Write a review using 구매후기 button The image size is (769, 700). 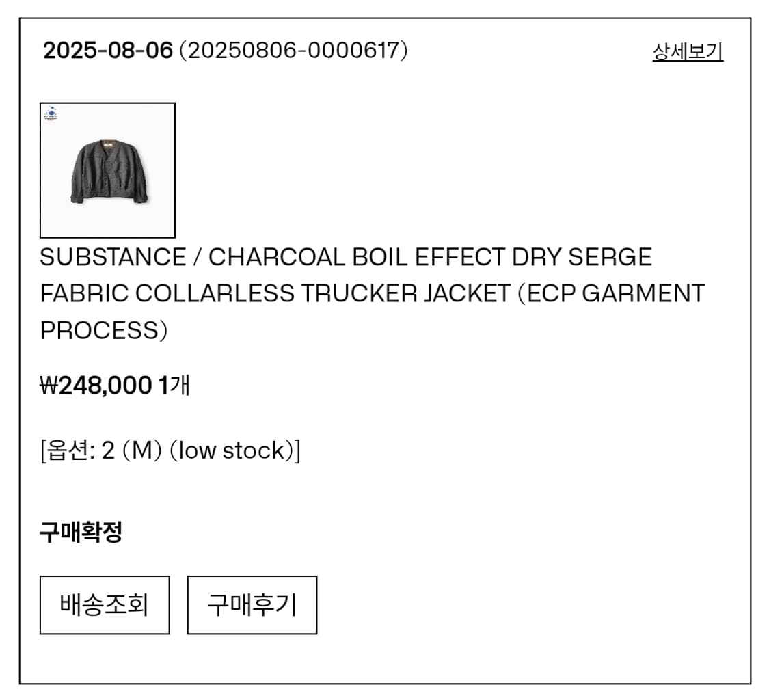click(252, 605)
